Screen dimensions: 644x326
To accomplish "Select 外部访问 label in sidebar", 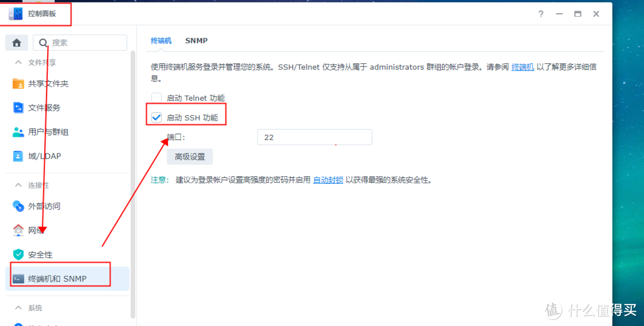I will (x=44, y=207).
